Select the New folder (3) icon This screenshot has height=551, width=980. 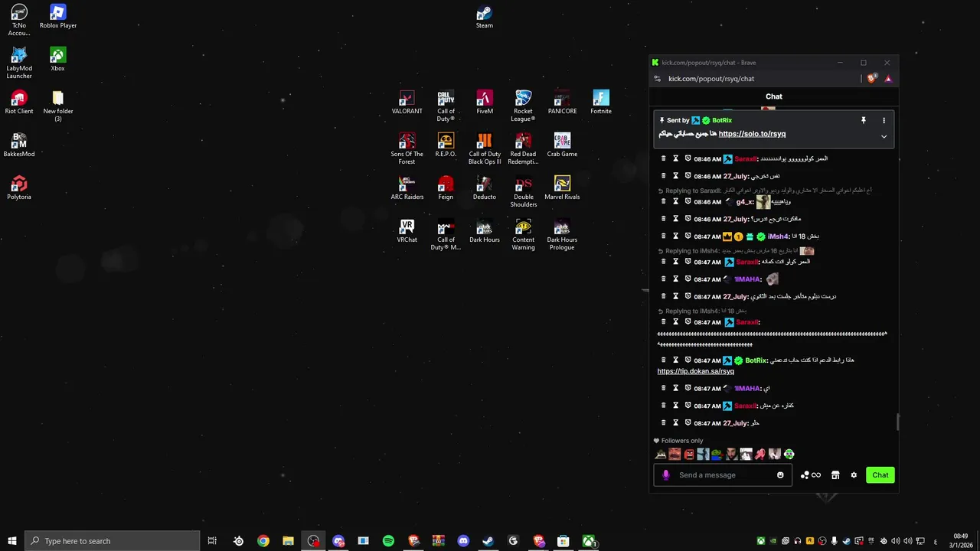(57, 106)
